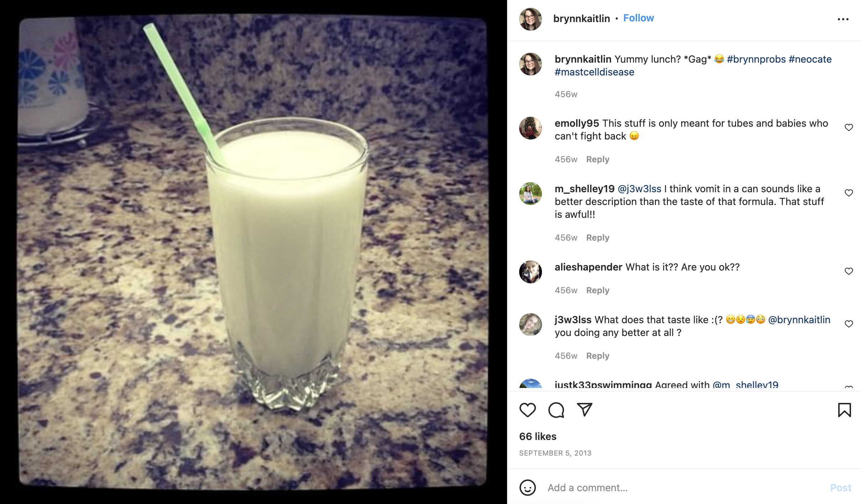Like m_shelley19's comment
The image size is (861, 504).
849,193
